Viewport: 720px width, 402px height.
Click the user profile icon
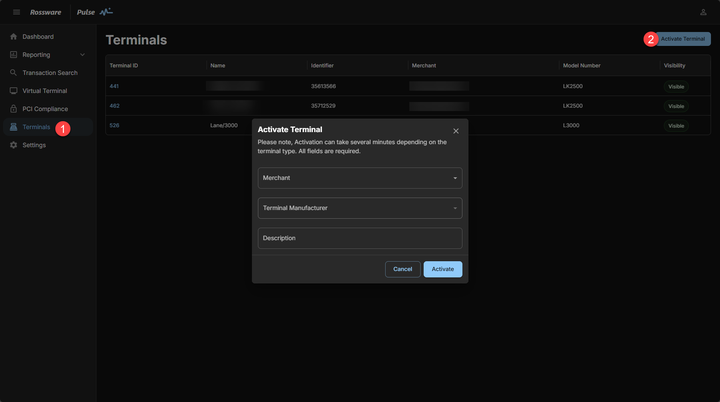[703, 12]
